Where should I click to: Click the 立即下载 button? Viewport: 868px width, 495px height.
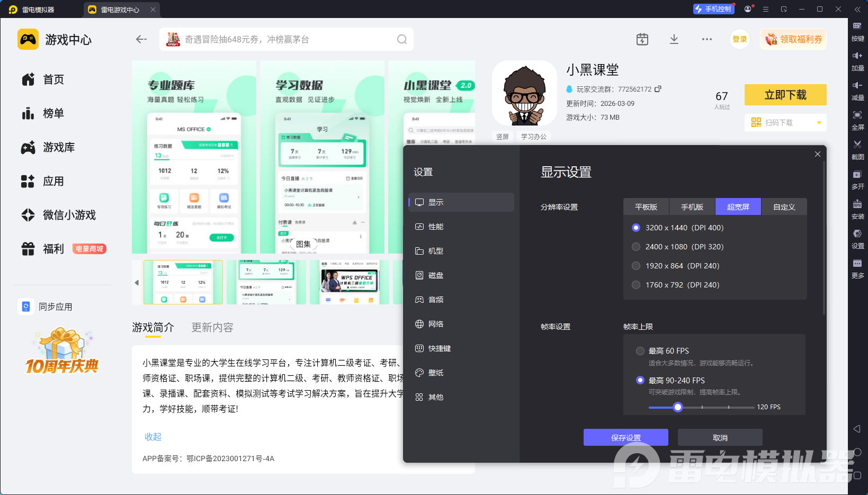[x=785, y=95]
